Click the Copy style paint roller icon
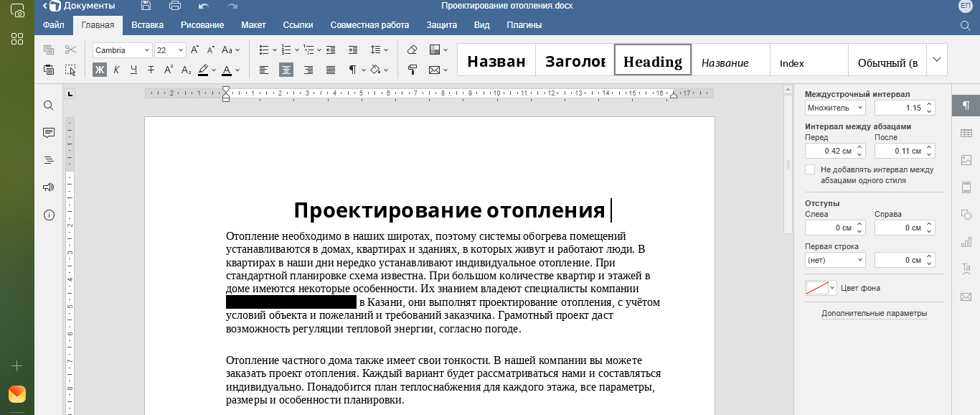Image resolution: width=980 pixels, height=415 pixels. [x=412, y=70]
